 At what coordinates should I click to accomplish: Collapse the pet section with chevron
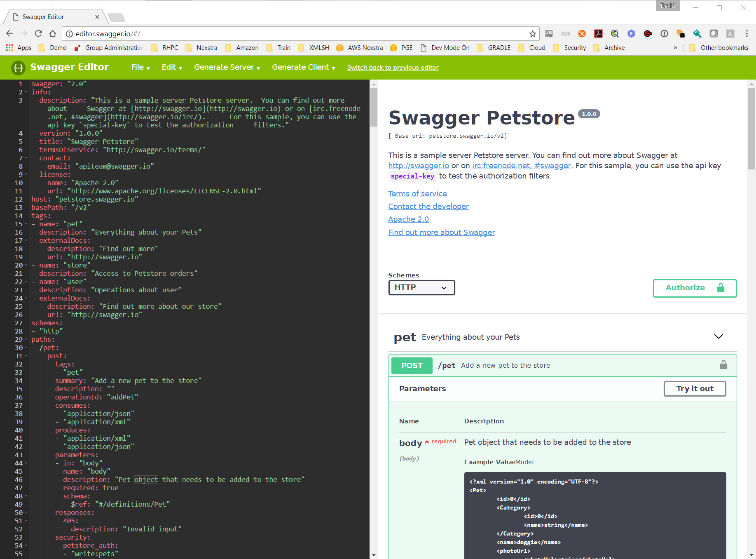point(719,337)
